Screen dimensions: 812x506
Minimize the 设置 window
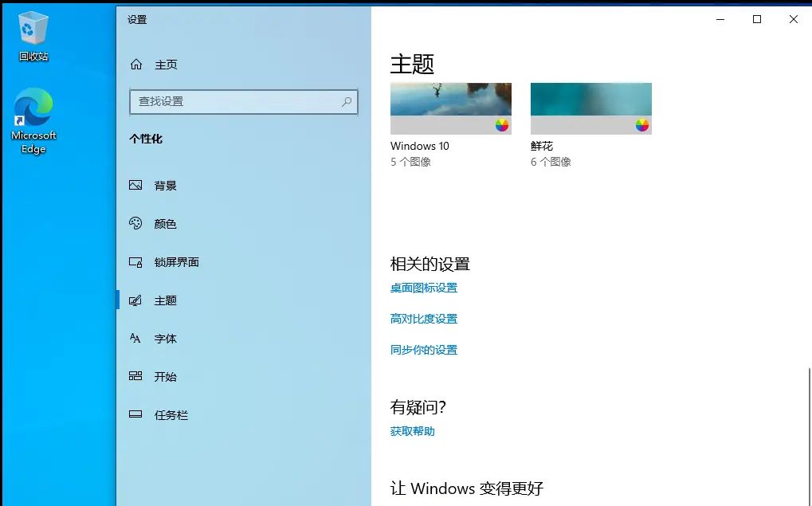(x=720, y=19)
